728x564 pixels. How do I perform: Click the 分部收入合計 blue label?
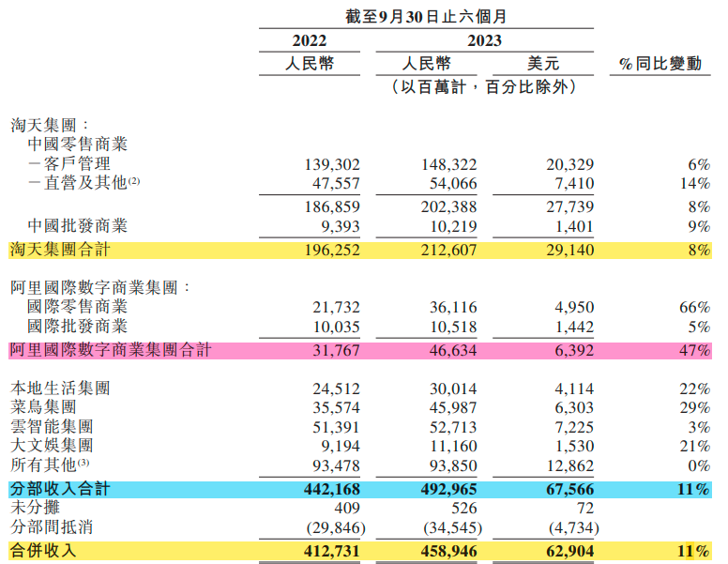(x=60, y=489)
